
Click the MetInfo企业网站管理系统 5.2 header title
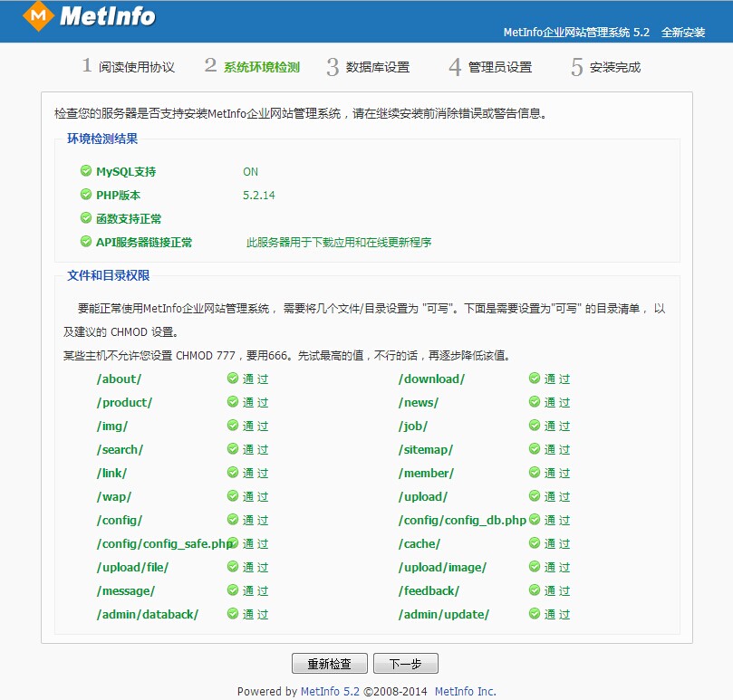point(576,33)
